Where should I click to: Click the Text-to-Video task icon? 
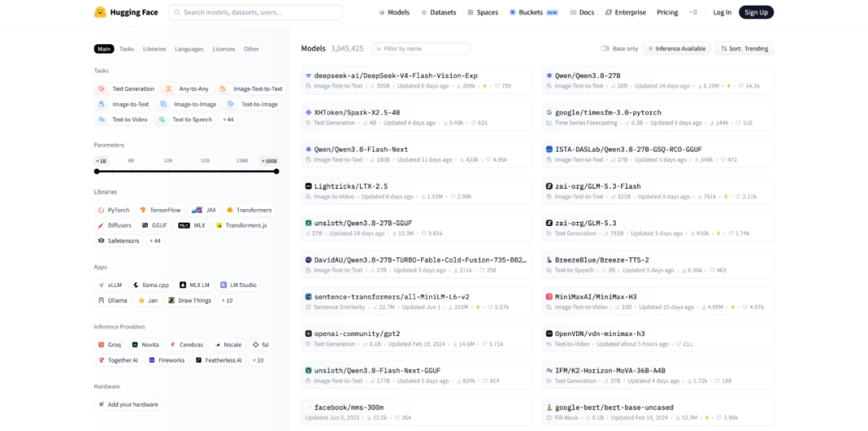[x=102, y=119]
